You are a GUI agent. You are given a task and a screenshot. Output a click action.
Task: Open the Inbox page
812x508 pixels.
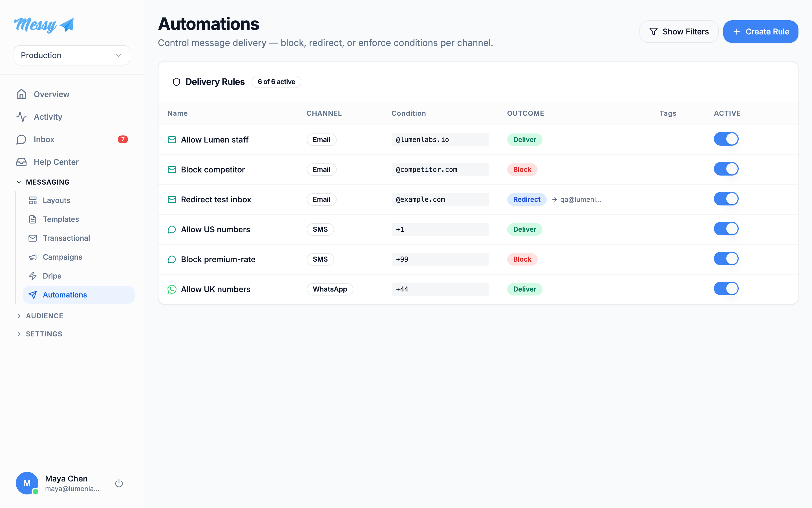(72, 139)
